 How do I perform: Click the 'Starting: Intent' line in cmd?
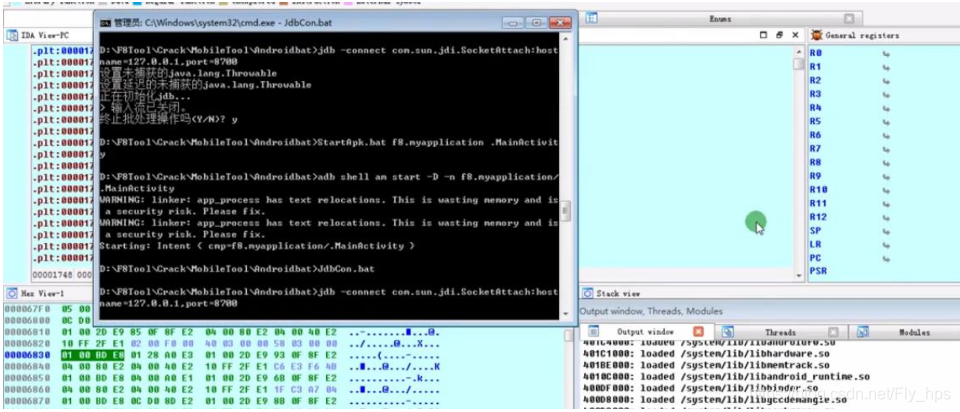pos(257,245)
